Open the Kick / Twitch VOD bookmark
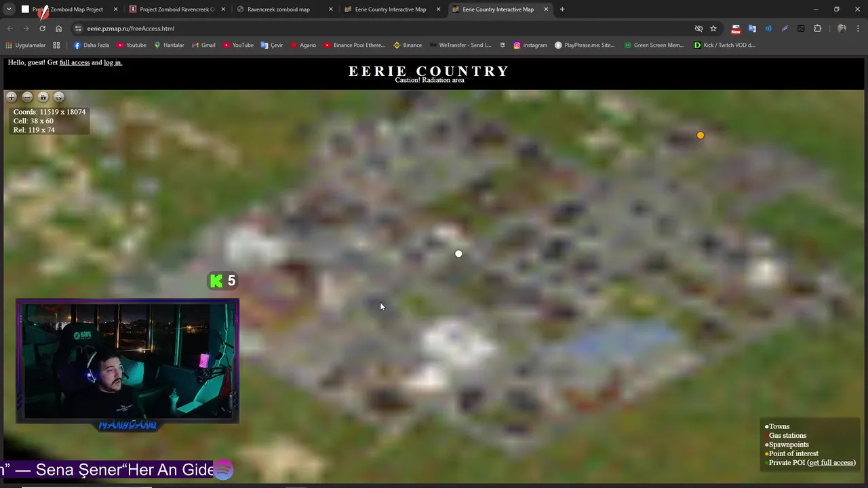The height and width of the screenshot is (488, 868). pos(724,45)
